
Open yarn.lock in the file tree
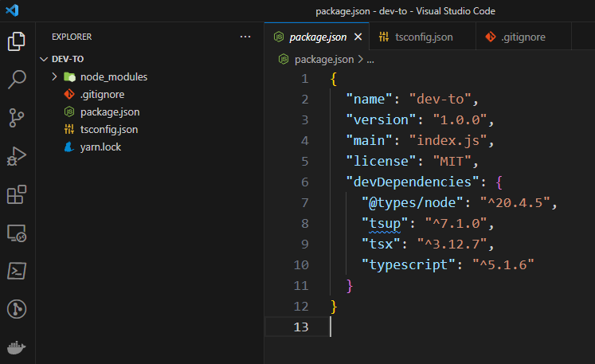pyautogui.click(x=100, y=147)
